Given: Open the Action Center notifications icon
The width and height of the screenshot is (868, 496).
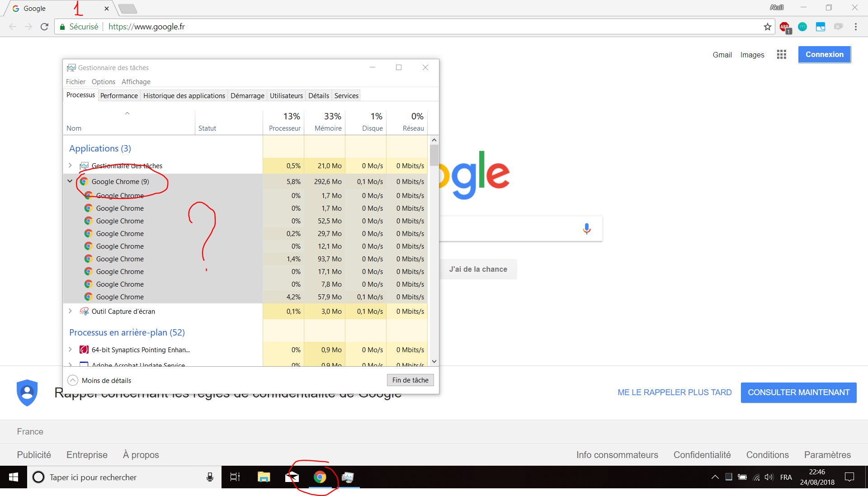Looking at the screenshot, I should click(x=849, y=477).
